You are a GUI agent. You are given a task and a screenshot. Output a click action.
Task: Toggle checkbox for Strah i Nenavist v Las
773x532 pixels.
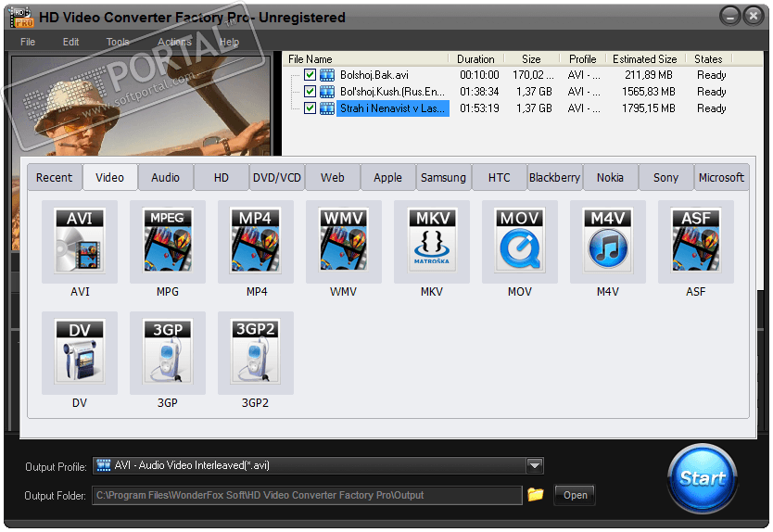point(310,108)
